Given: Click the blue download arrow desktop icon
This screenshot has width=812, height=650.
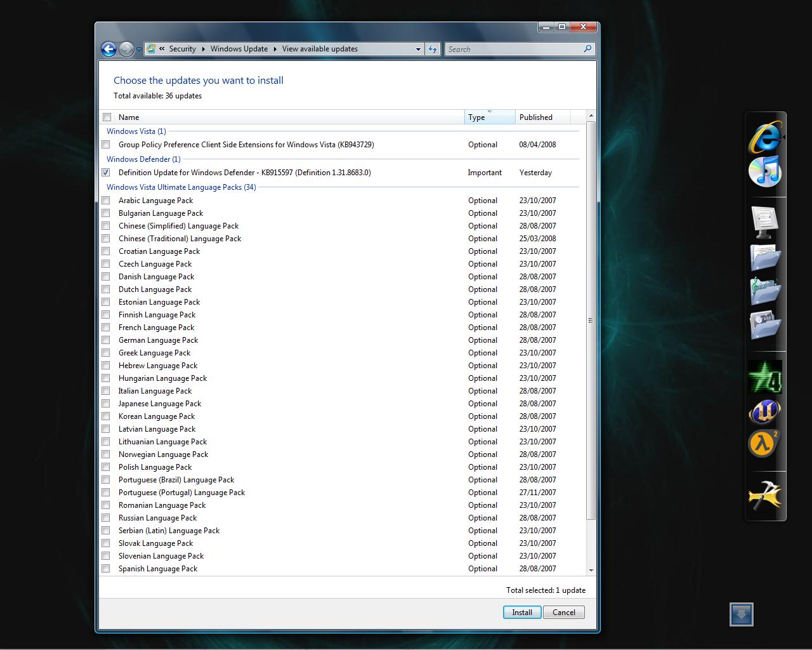Looking at the screenshot, I should pyautogui.click(x=742, y=614).
